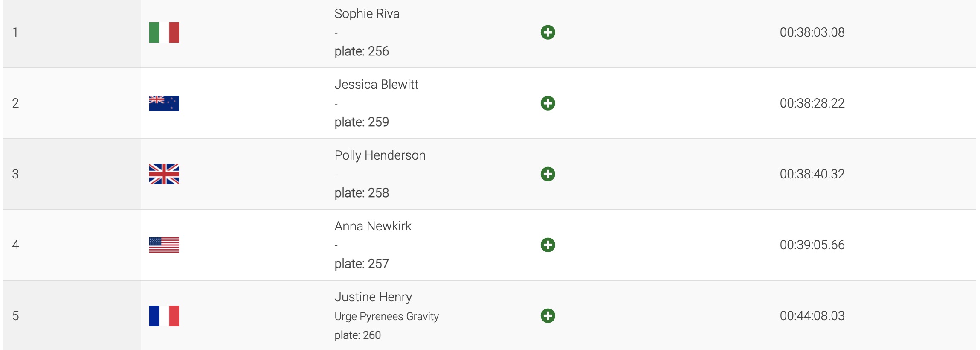Open Anna Newkirk's rider profile
This screenshot has height=350, width=980.
(x=373, y=226)
